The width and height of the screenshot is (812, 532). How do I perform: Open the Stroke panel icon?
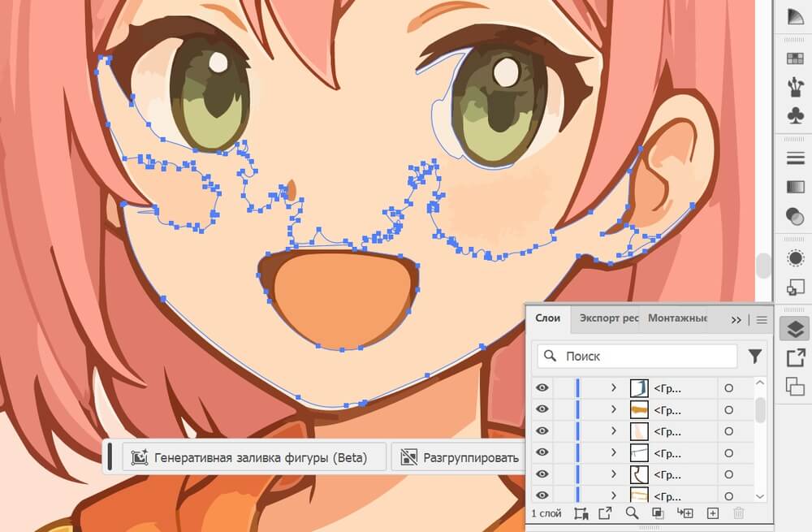click(795, 158)
